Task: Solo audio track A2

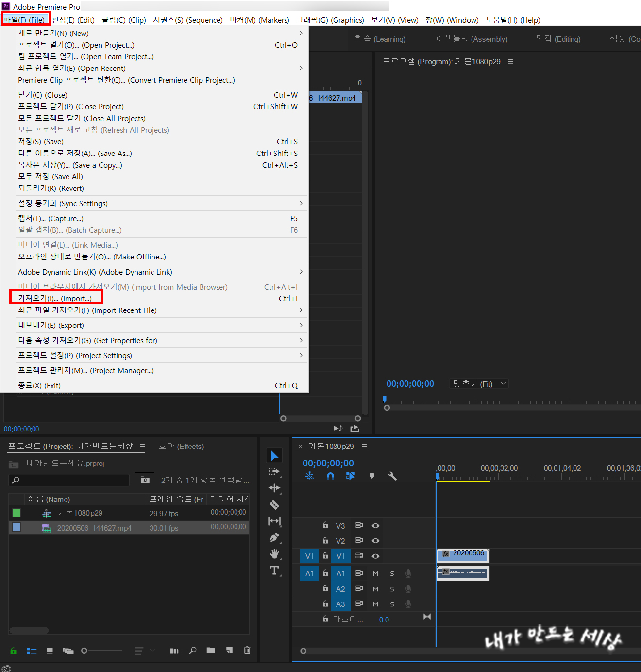Action: click(392, 589)
